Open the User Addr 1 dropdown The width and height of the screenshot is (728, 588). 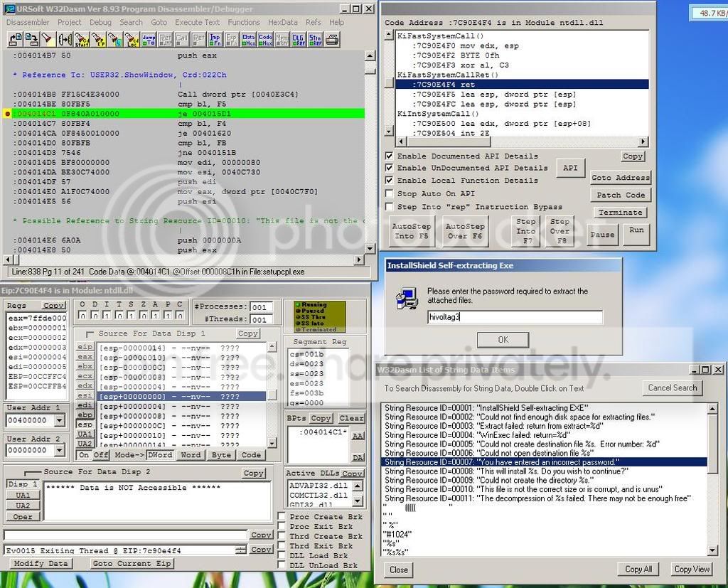pyautogui.click(x=60, y=420)
